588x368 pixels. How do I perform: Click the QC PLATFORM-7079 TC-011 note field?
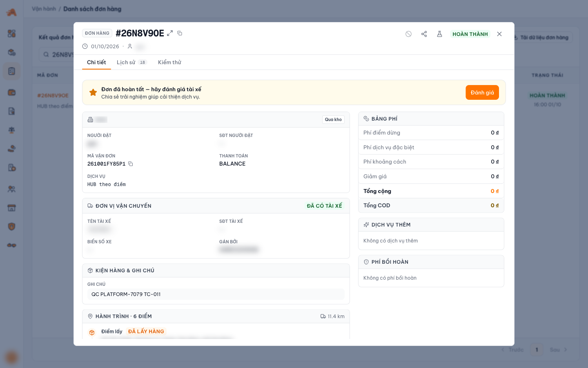216,294
